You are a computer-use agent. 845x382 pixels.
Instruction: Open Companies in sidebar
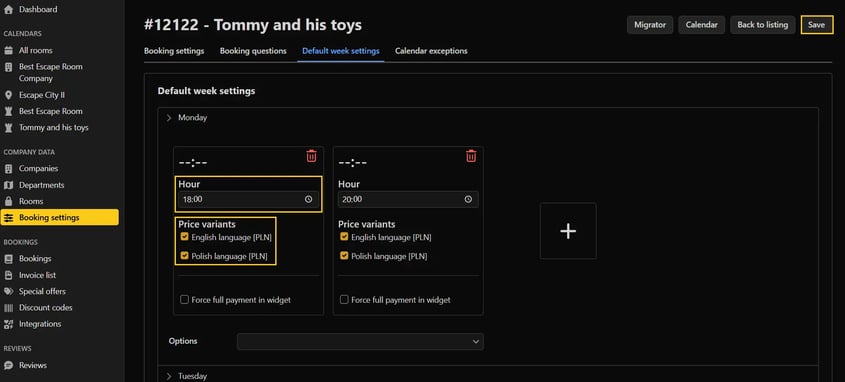point(38,169)
